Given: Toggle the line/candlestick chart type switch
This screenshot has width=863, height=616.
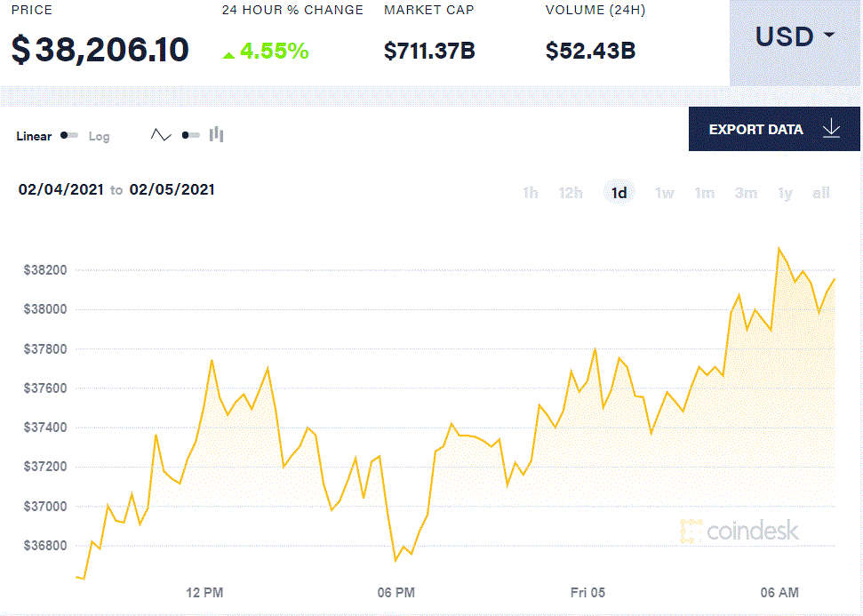Looking at the screenshot, I should 190,135.
